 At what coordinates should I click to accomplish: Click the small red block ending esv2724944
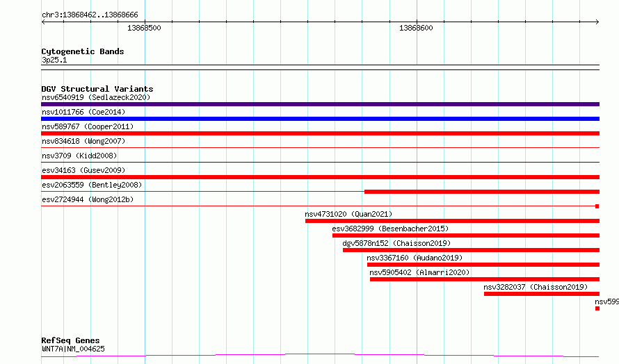(597, 206)
